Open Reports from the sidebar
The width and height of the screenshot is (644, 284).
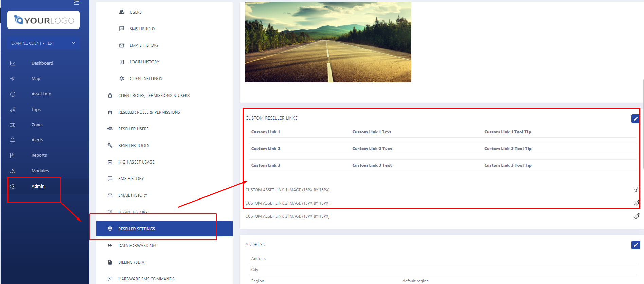pyautogui.click(x=39, y=155)
